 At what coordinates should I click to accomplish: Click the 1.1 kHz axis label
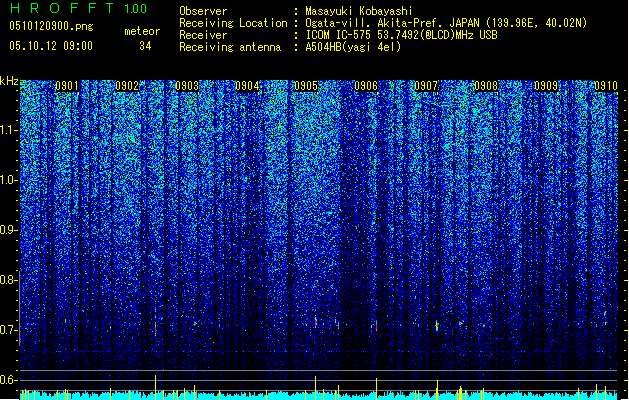coord(8,130)
